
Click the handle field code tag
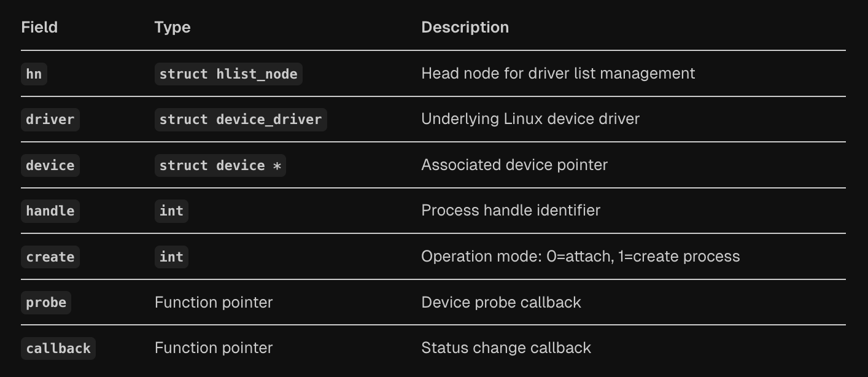click(50, 211)
